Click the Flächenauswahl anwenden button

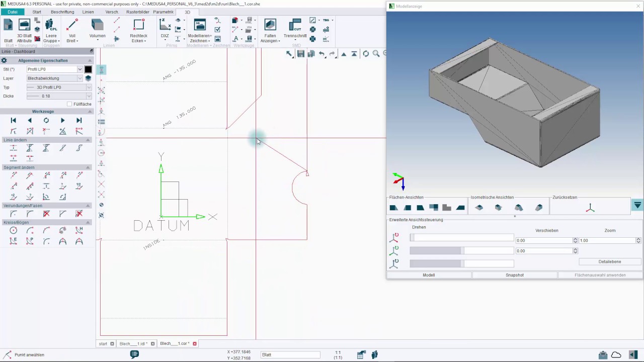[x=600, y=275]
